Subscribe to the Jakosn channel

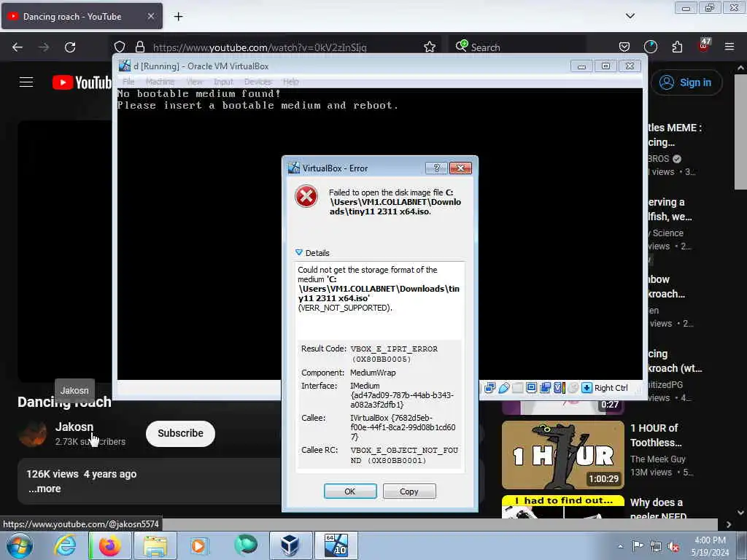181,433
